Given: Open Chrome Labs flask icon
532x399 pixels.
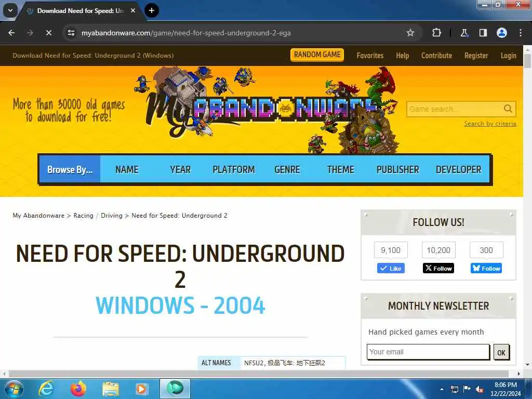Looking at the screenshot, I should pos(464,33).
